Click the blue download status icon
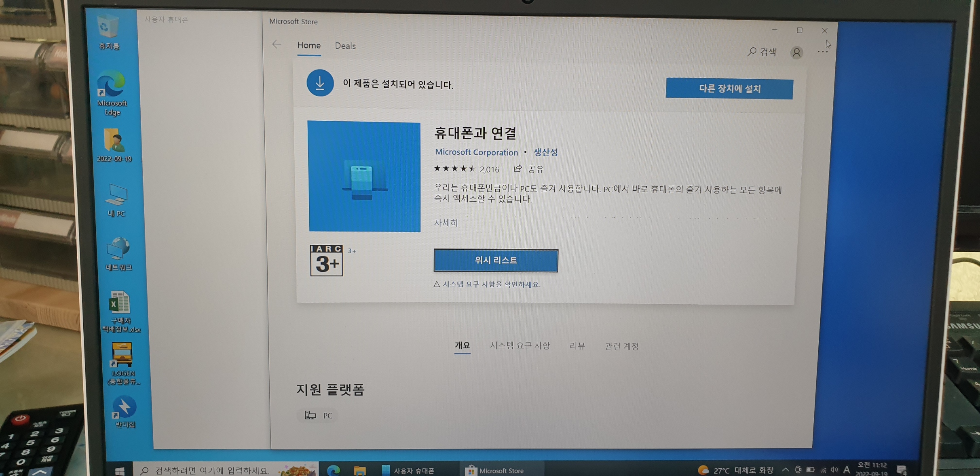 (320, 83)
